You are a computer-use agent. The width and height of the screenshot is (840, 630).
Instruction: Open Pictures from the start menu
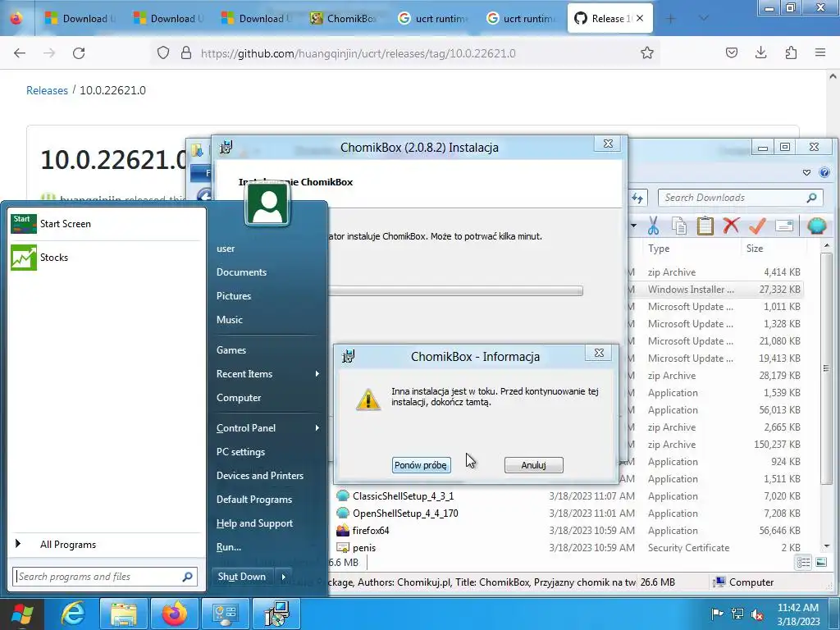[x=234, y=295]
